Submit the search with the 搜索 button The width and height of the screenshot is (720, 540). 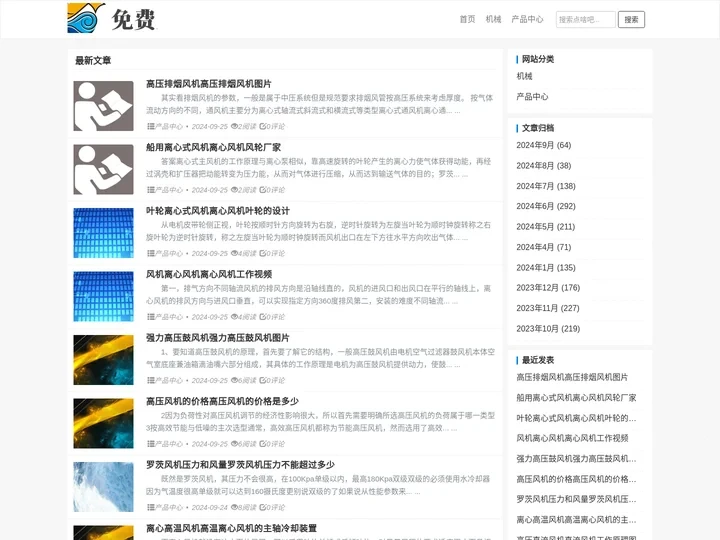tap(631, 19)
